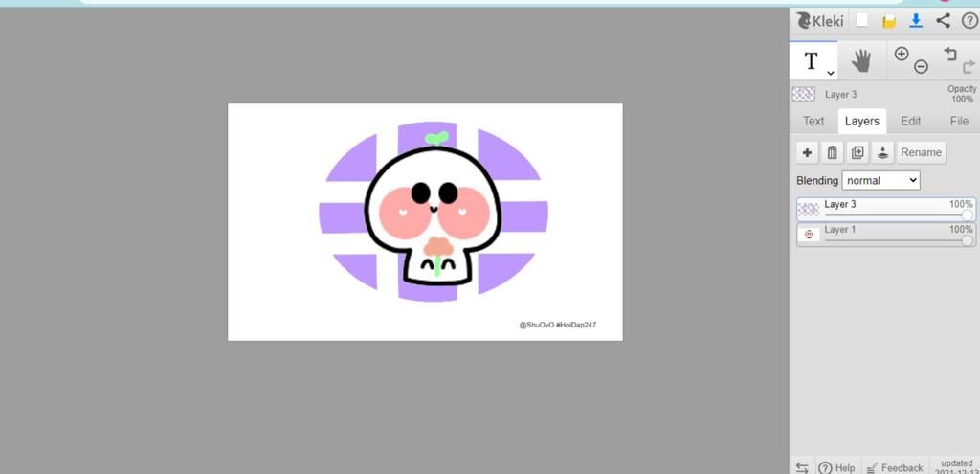Viewport: 980px width, 474px height.
Task: Download the image with the blue arrow icon
Action: pos(916,21)
